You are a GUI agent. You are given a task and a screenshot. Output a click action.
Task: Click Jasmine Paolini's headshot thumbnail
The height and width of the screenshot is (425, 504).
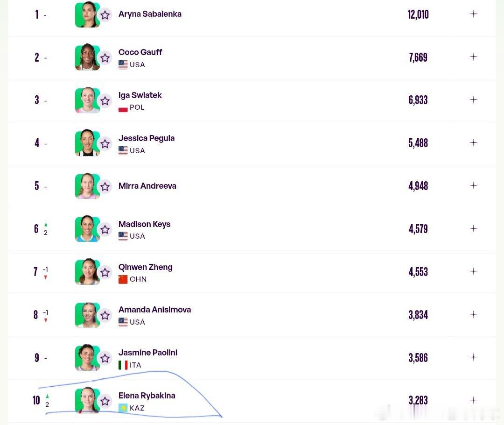[x=87, y=357]
